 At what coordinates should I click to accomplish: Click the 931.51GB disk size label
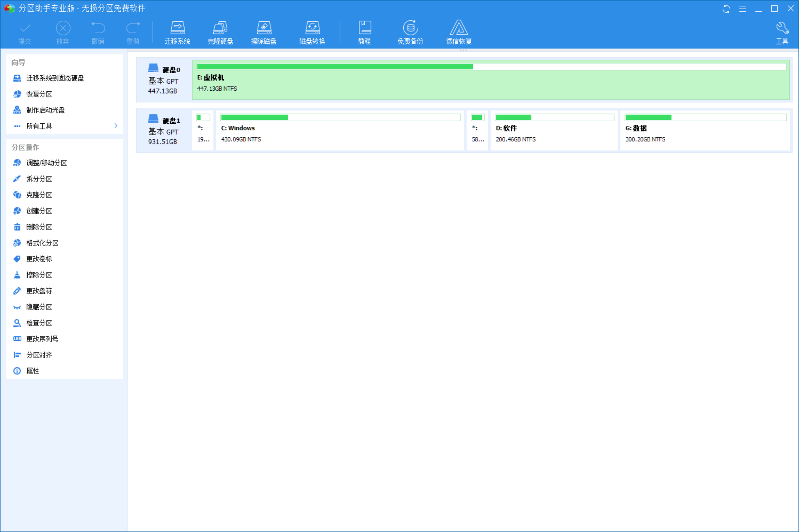[163, 142]
